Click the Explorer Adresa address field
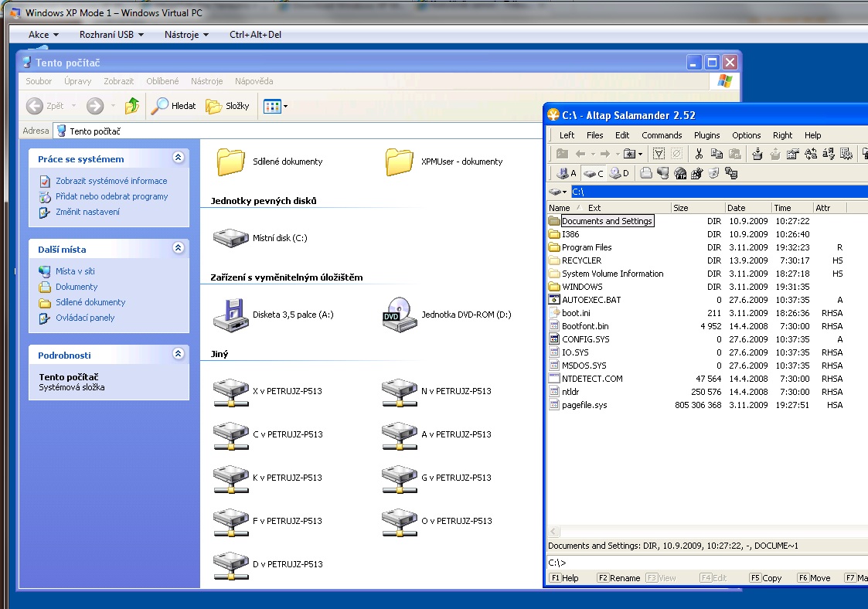The width and height of the screenshot is (868, 609). [298, 131]
